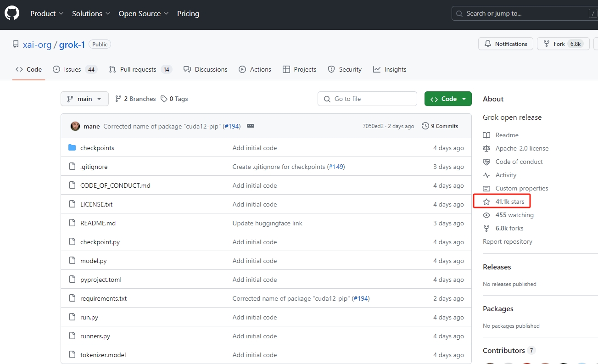Viewport: 598px width, 364px height.
Task: Click the Search or jump to field
Action: (x=525, y=13)
